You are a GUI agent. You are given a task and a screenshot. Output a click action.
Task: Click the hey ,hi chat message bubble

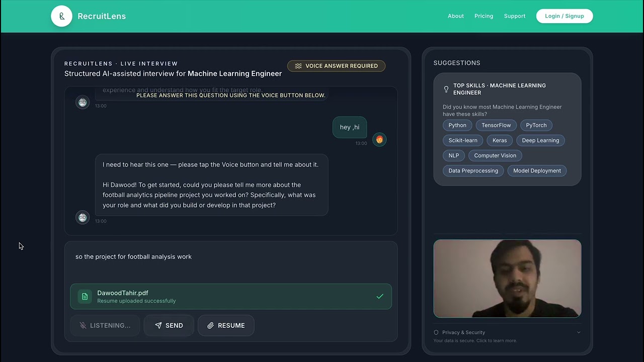pos(350,127)
